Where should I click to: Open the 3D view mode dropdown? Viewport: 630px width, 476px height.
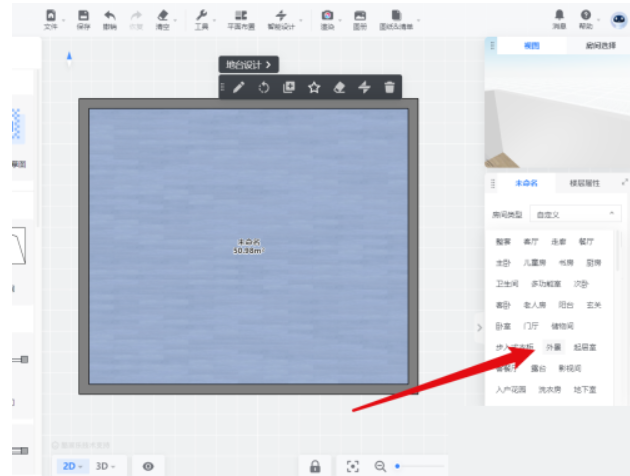click(x=105, y=466)
